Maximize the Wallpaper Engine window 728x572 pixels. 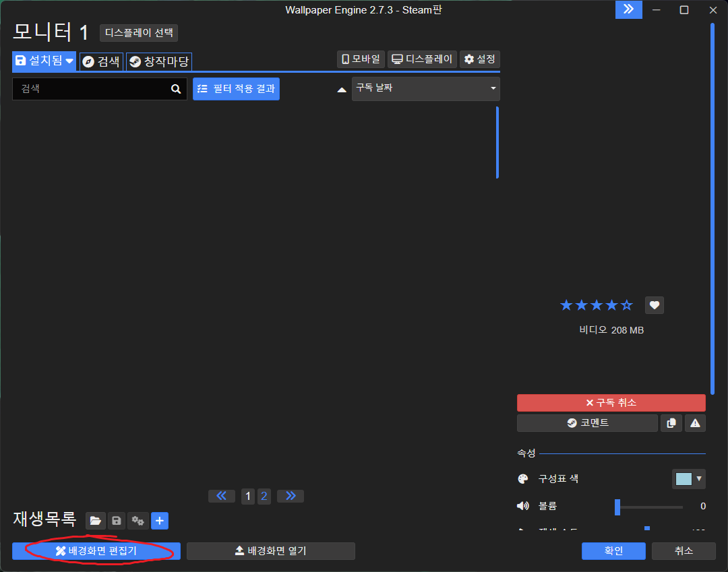(684, 9)
